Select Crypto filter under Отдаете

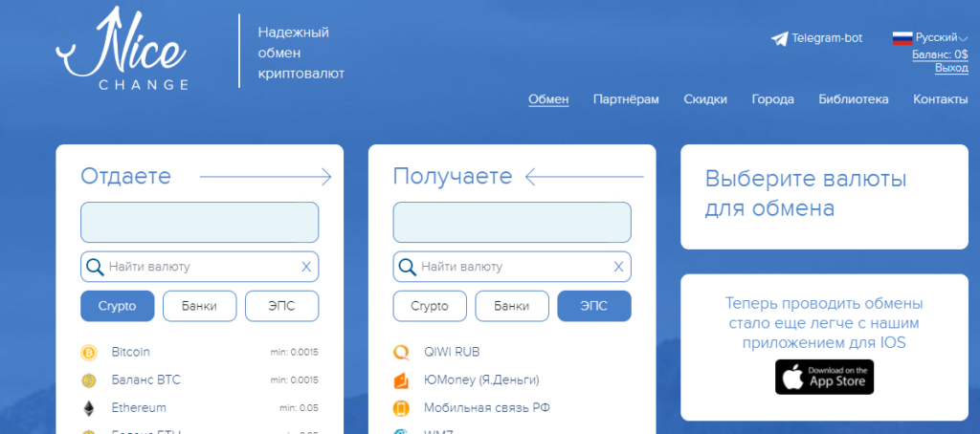click(x=117, y=306)
